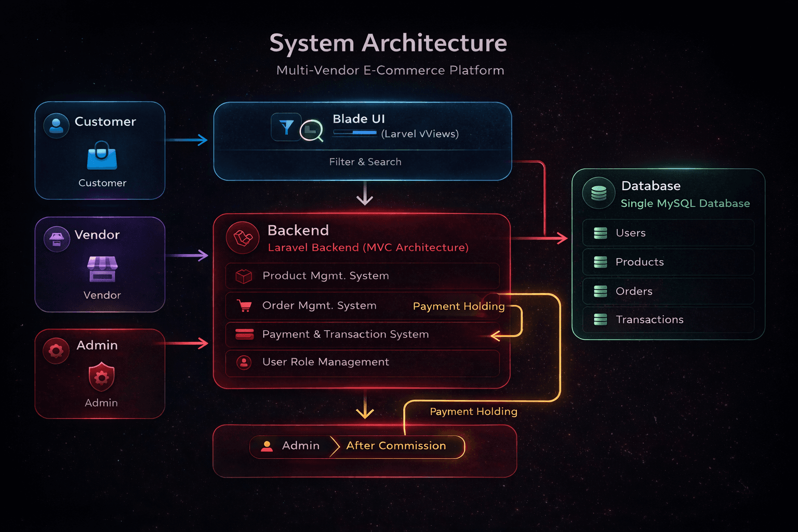This screenshot has height=532, width=798.
Task: Click the shopping cart icon for Order Mgmt.
Action: tap(244, 305)
